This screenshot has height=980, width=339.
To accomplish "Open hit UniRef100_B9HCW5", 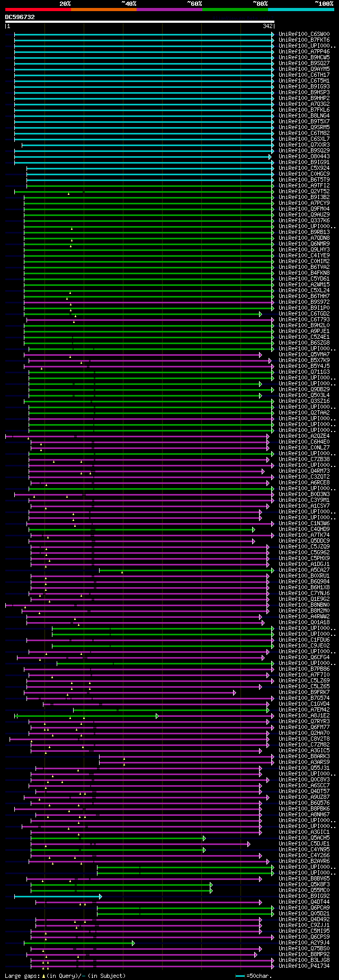I will pyautogui.click(x=304, y=57).
